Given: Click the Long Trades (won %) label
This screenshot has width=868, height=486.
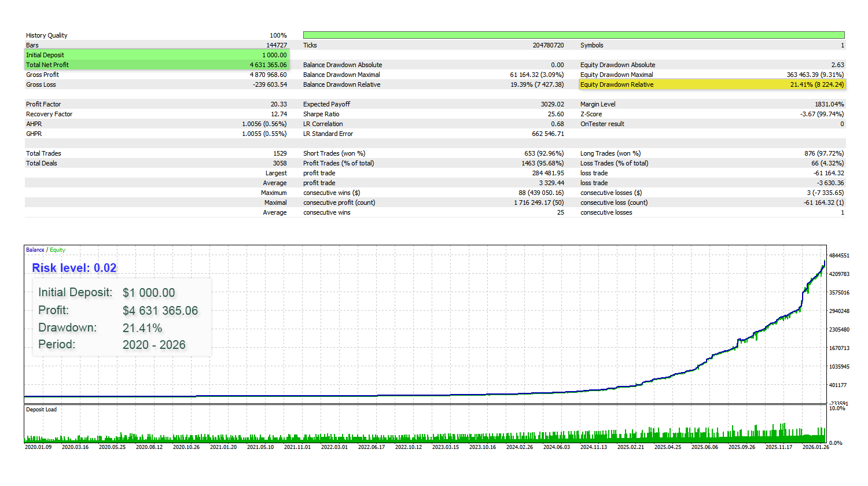Looking at the screenshot, I should click(610, 153).
